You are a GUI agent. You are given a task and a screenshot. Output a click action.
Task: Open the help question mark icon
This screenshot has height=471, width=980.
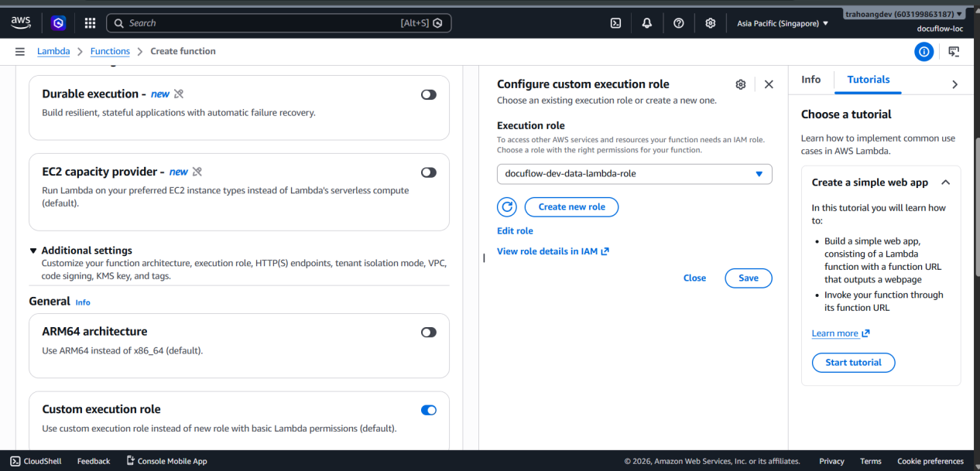pos(679,23)
